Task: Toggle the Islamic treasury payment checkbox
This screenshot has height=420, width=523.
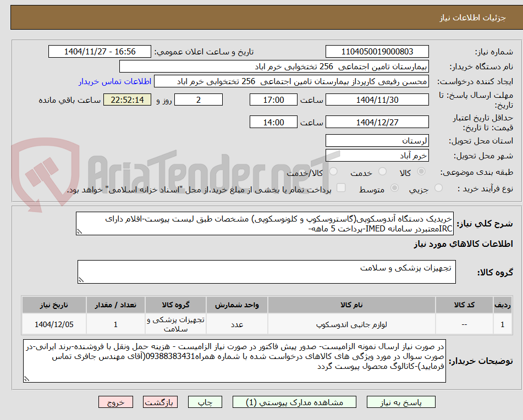Action: tap(341, 187)
